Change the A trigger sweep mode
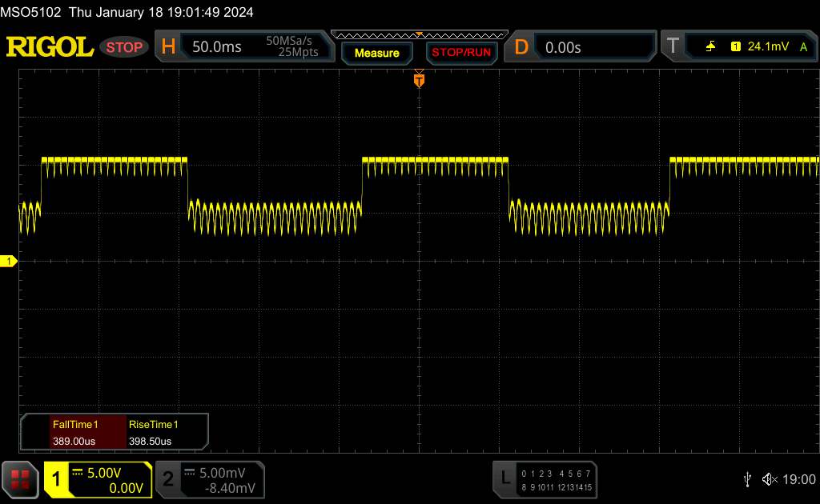 (803, 47)
